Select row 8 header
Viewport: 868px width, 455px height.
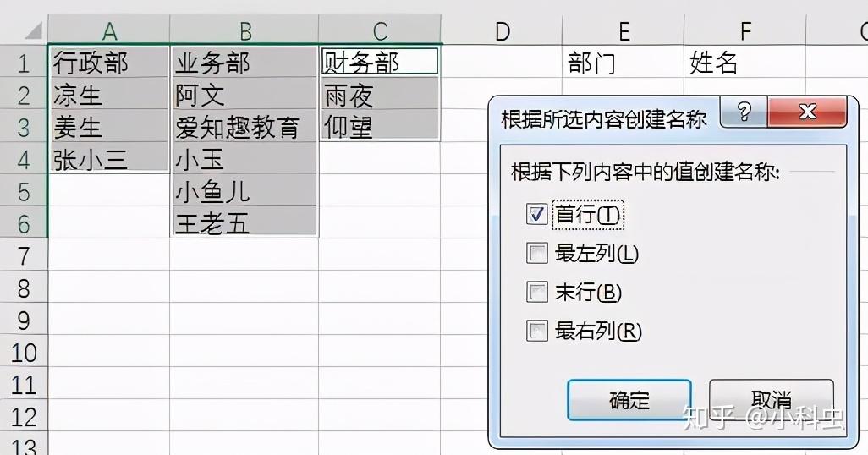pyautogui.click(x=24, y=286)
